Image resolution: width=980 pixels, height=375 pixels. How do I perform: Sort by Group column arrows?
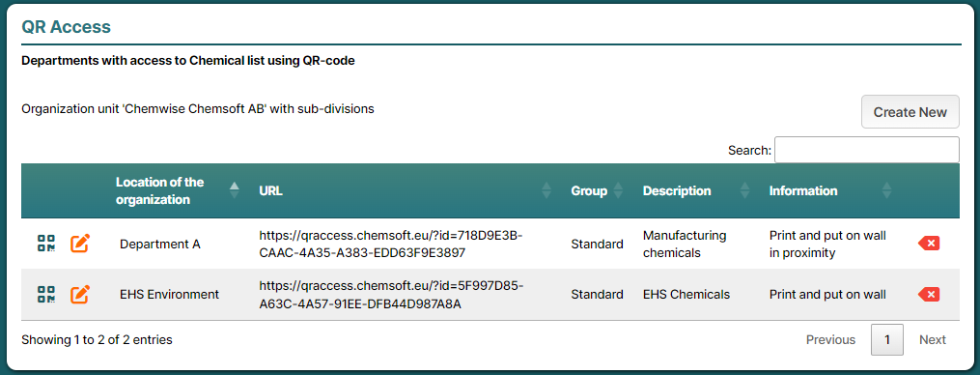click(618, 190)
